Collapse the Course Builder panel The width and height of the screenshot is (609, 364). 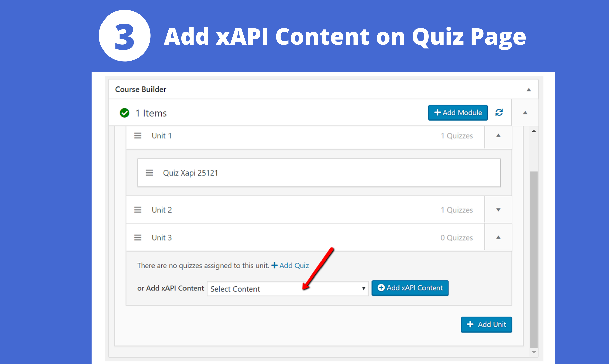coord(529,90)
